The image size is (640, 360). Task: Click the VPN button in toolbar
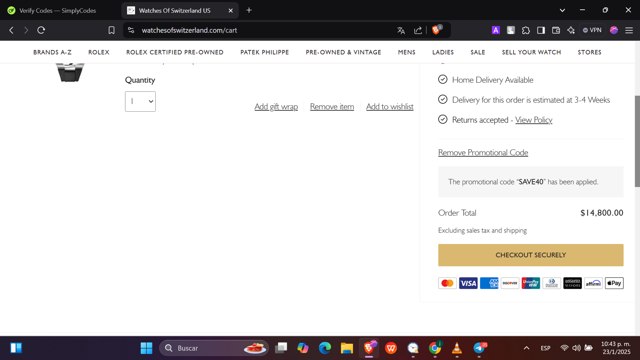(592, 30)
